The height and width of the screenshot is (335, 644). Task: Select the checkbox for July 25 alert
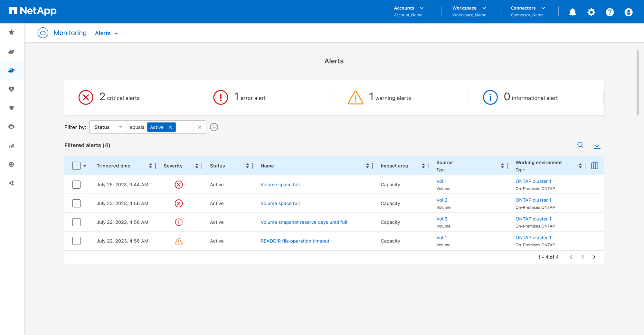tap(76, 185)
